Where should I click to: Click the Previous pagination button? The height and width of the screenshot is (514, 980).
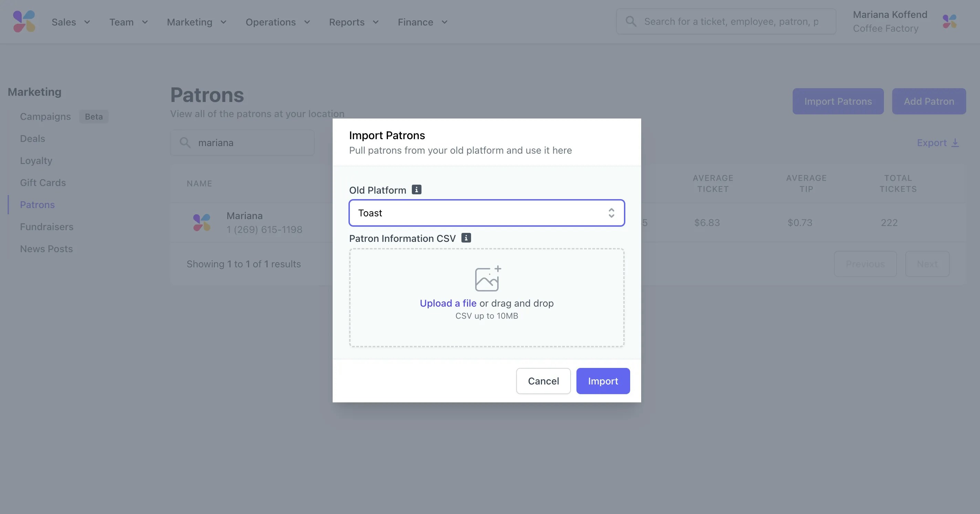(x=865, y=264)
